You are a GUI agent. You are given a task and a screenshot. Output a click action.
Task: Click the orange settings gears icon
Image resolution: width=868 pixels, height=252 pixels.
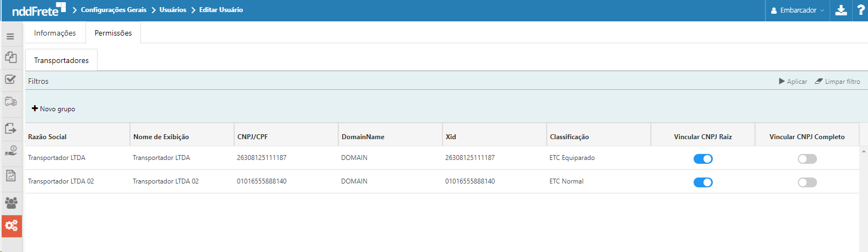[x=12, y=226]
